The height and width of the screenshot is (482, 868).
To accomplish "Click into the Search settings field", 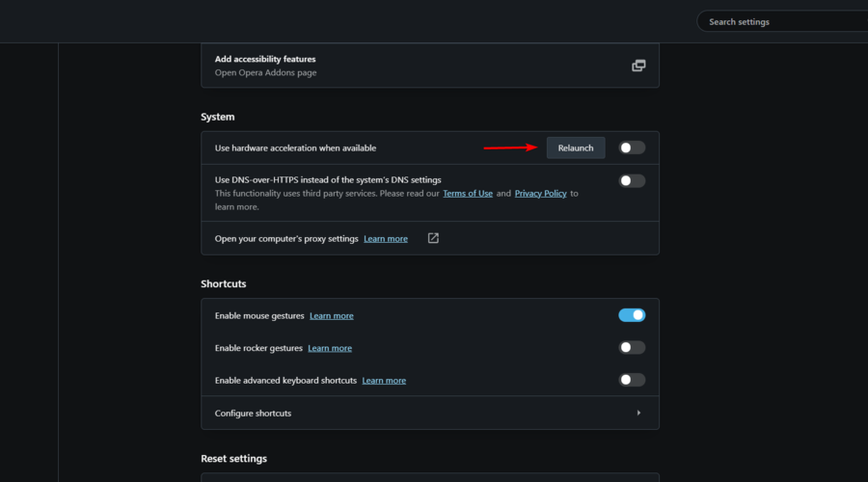I will coord(781,21).
